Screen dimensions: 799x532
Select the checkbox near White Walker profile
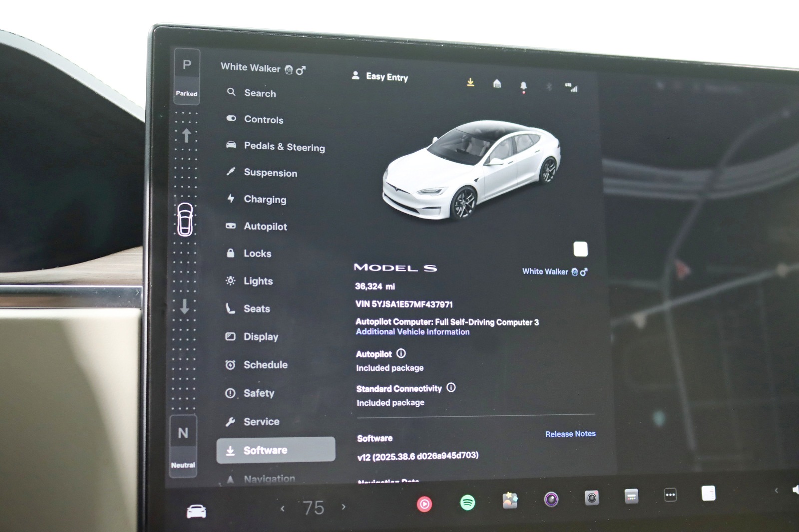click(580, 249)
